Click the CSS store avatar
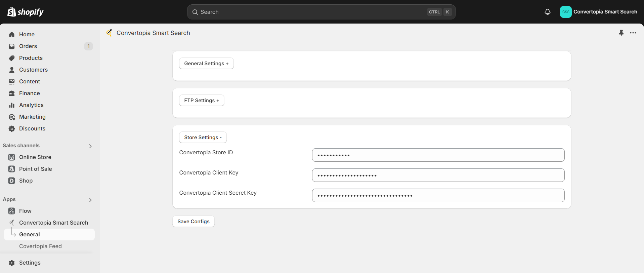Image resolution: width=644 pixels, height=273 pixels. 566,12
